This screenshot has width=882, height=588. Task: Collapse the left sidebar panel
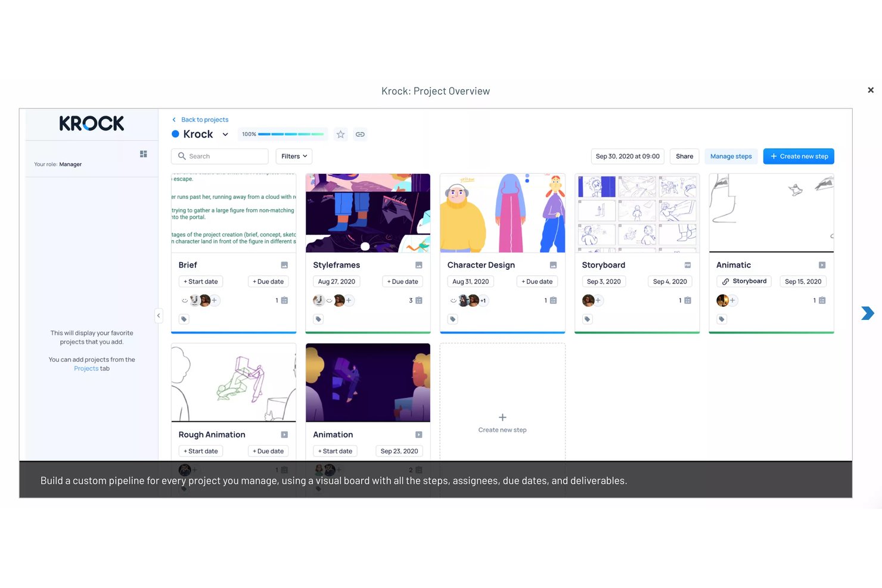tap(159, 316)
